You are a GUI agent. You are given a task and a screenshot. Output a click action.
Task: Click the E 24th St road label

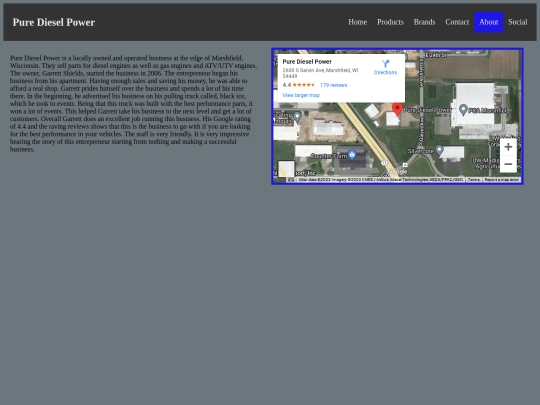click(436, 55)
